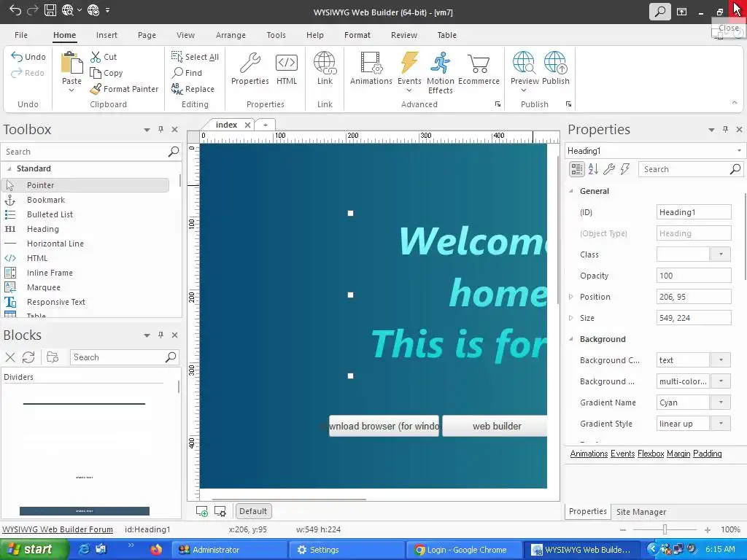Activate the Format Painter
747x560 pixels.
tap(124, 89)
